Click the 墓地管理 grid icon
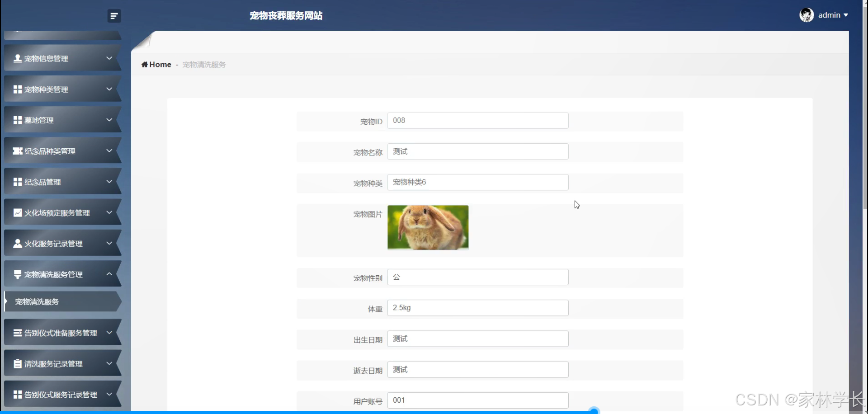The width and height of the screenshot is (868, 414). click(18, 120)
